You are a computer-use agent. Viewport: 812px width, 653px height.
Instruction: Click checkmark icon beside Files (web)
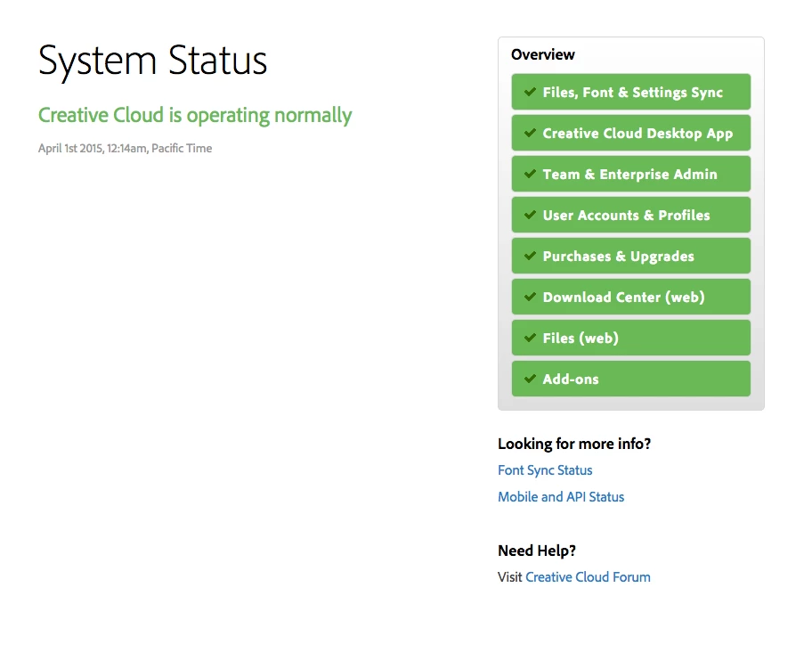tap(530, 338)
